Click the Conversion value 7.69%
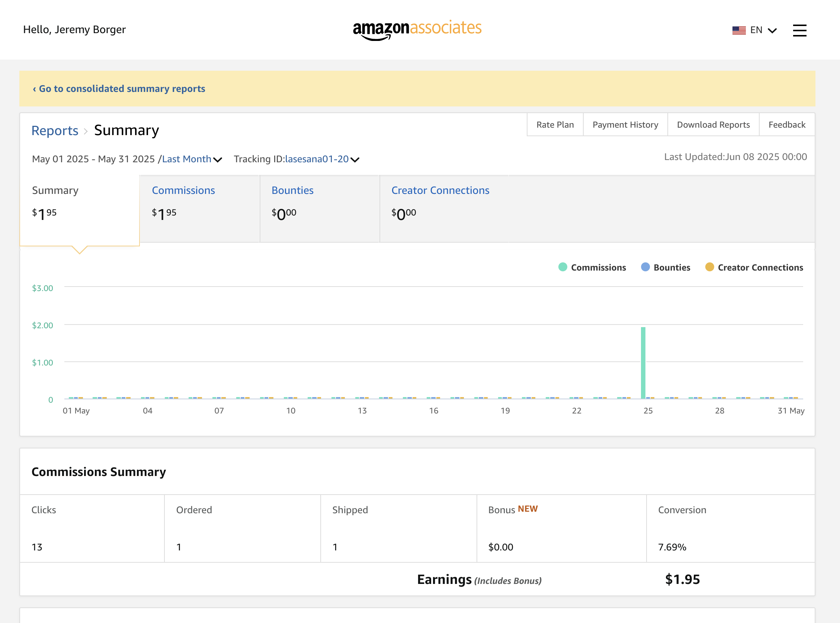 (x=672, y=547)
